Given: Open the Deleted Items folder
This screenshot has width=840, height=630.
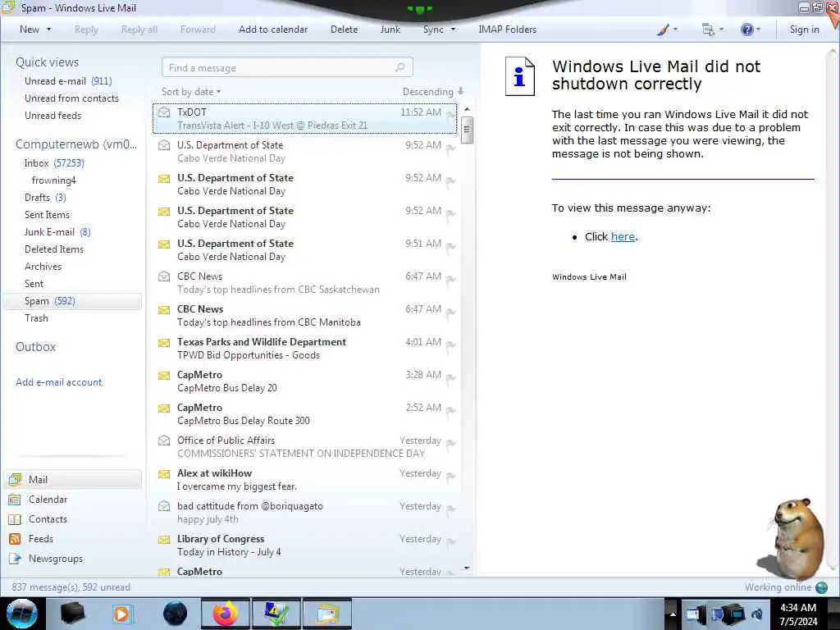Looking at the screenshot, I should (x=54, y=249).
